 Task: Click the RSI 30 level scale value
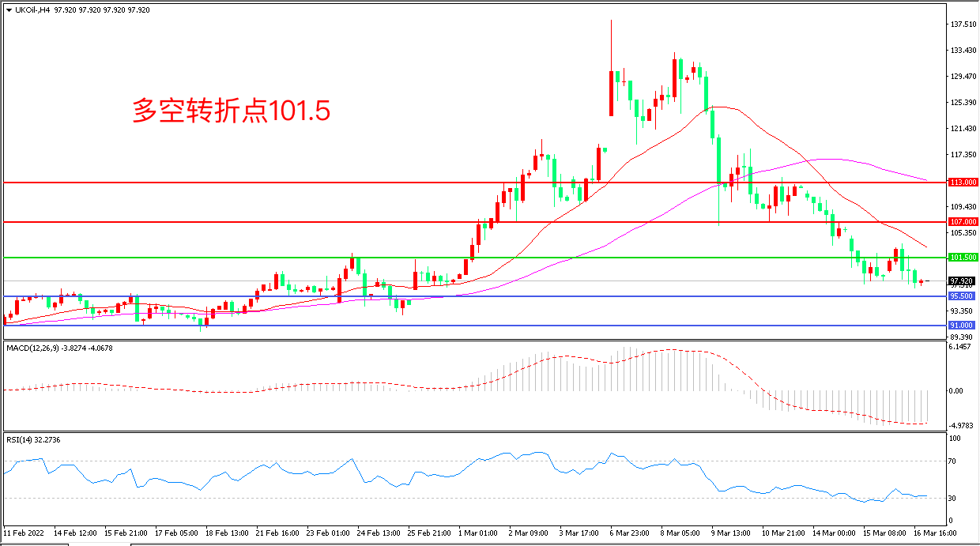click(954, 498)
